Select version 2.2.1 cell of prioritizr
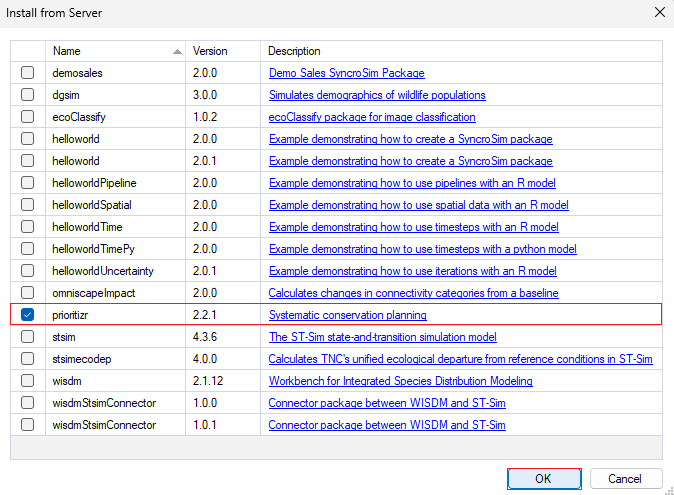The width and height of the screenshot is (674, 495). pyautogui.click(x=223, y=315)
